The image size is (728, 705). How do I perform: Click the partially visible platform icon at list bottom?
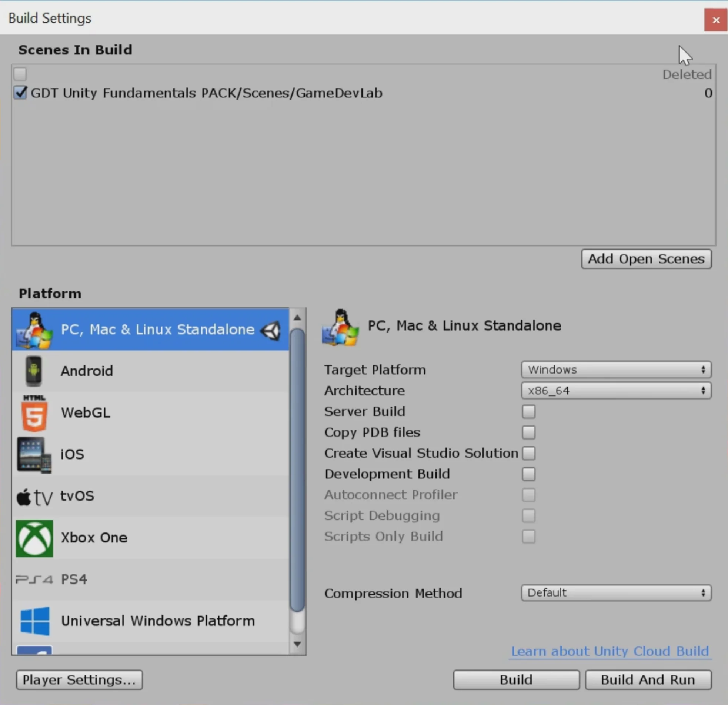tap(34, 651)
